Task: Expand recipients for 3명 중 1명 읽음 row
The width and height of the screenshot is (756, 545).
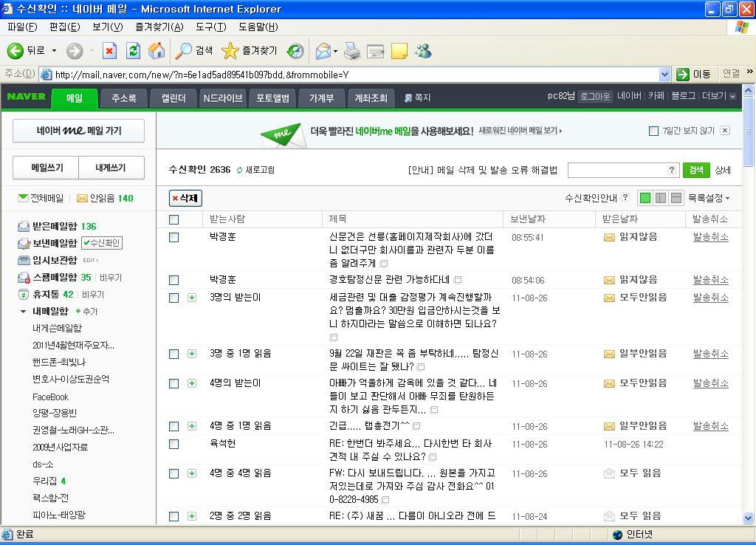Action: [192, 354]
